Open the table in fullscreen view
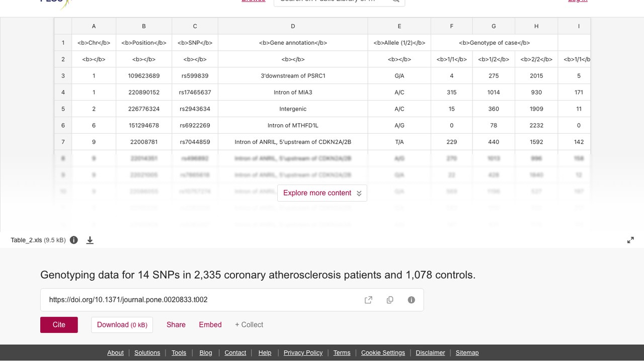Screen dimensions: 644x362 (x=630, y=240)
